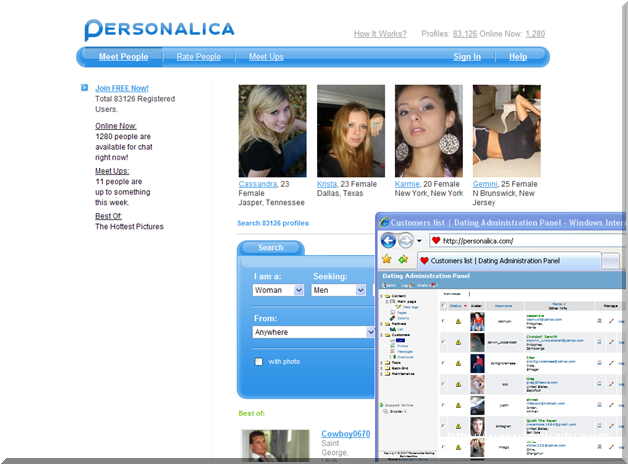
Task: Click the edit pencil icon in Greg row
Action: [x=611, y=384]
